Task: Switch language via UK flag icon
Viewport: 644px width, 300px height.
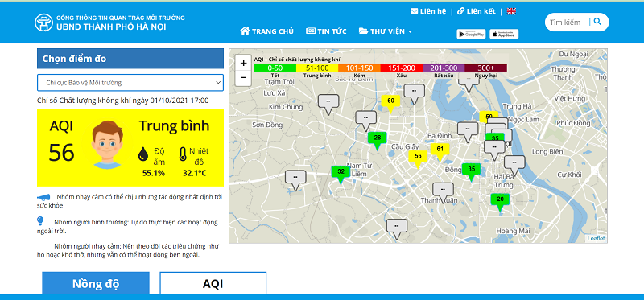Action: point(511,11)
